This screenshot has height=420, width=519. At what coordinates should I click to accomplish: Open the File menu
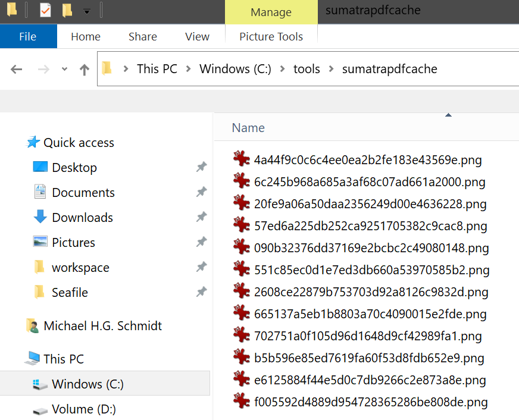click(x=28, y=36)
